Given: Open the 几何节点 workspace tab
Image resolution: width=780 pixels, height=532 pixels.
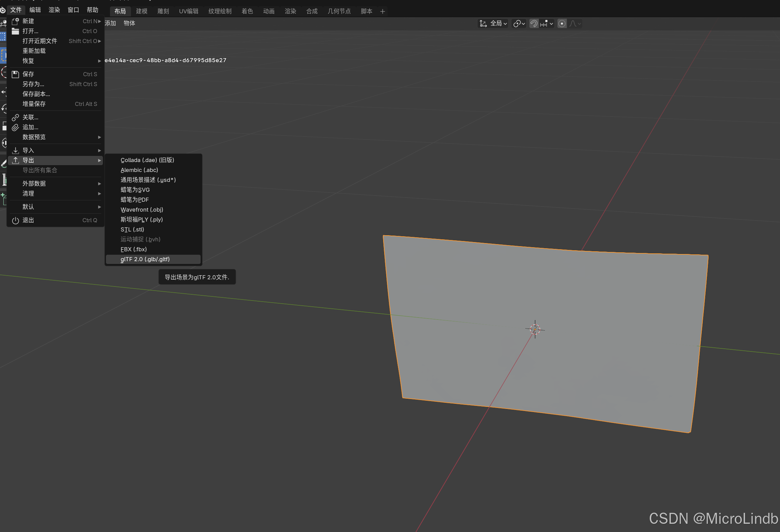Looking at the screenshot, I should (339, 11).
